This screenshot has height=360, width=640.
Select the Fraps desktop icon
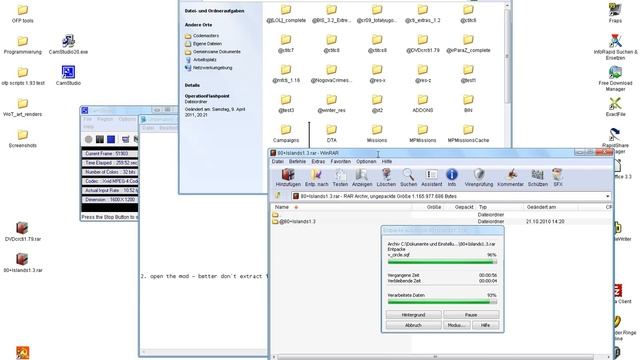point(615,13)
